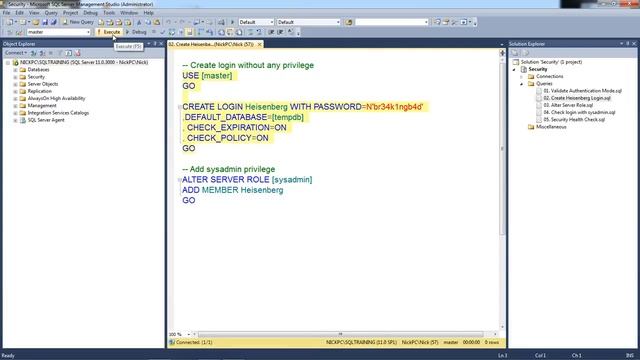Select 02. Create Heisenberg Login.sql file
Image resolution: width=640 pixels, height=360 pixels.
(577, 98)
